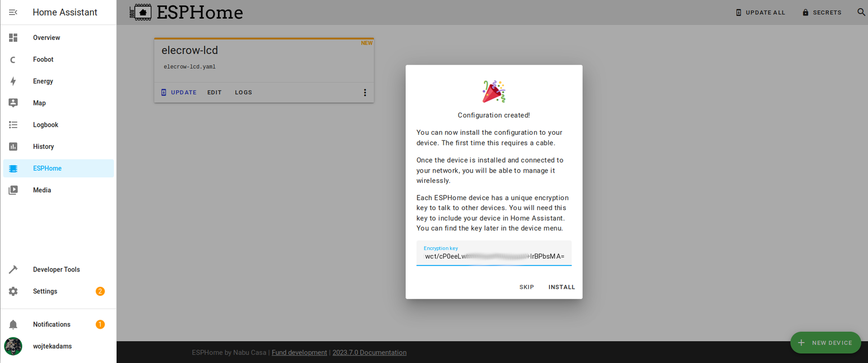Click INSTALL in the dialog
This screenshot has height=363, width=868.
tap(562, 287)
